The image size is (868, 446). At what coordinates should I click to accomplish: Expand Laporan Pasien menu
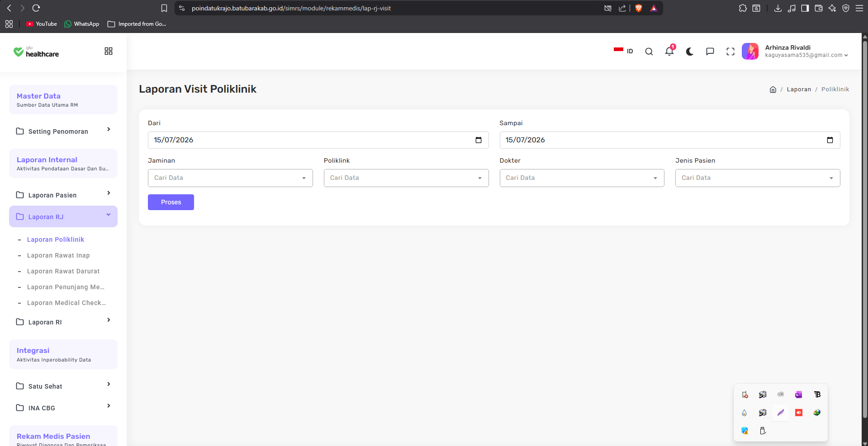(63, 195)
